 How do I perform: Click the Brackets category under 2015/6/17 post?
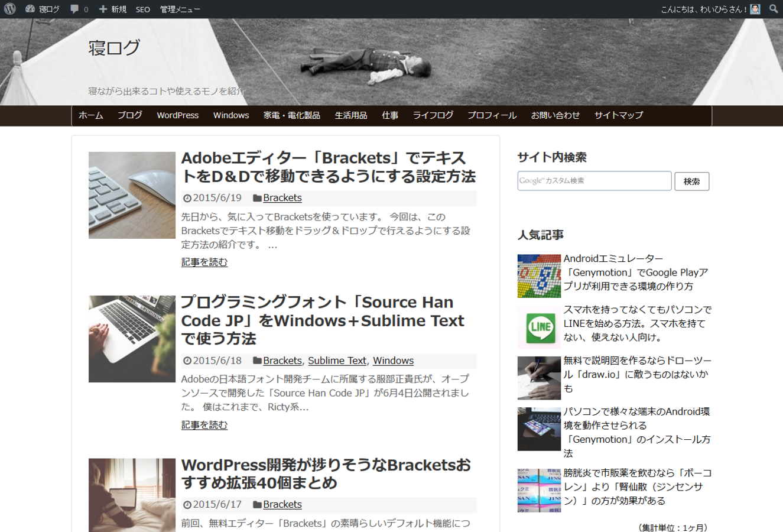tap(282, 504)
